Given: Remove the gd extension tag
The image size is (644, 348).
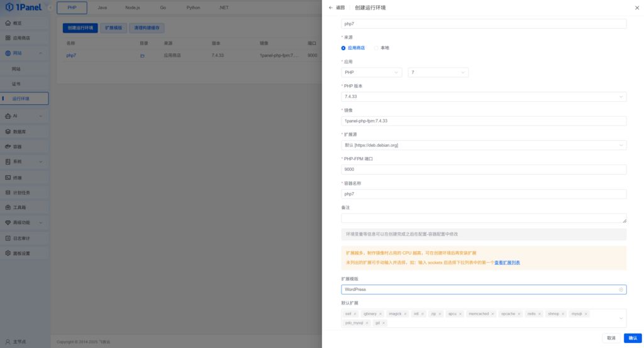Looking at the screenshot, I should [x=384, y=323].
